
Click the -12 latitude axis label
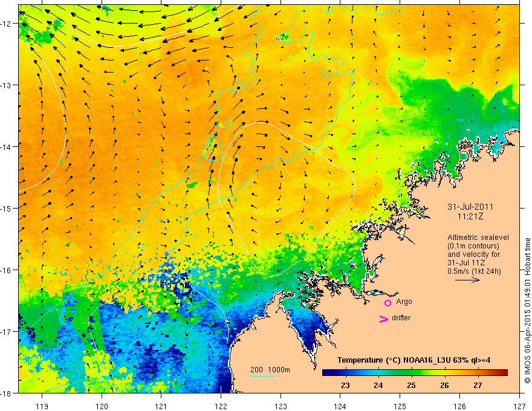pyautogui.click(x=6, y=24)
